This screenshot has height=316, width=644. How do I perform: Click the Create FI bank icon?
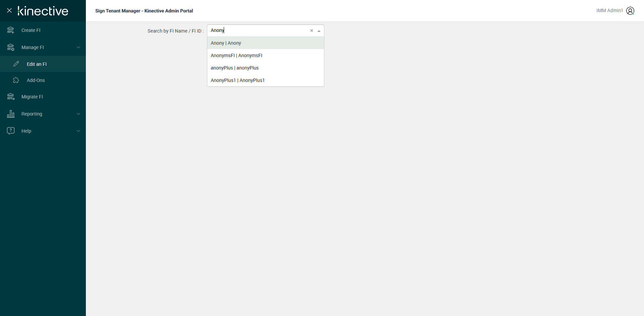11,30
